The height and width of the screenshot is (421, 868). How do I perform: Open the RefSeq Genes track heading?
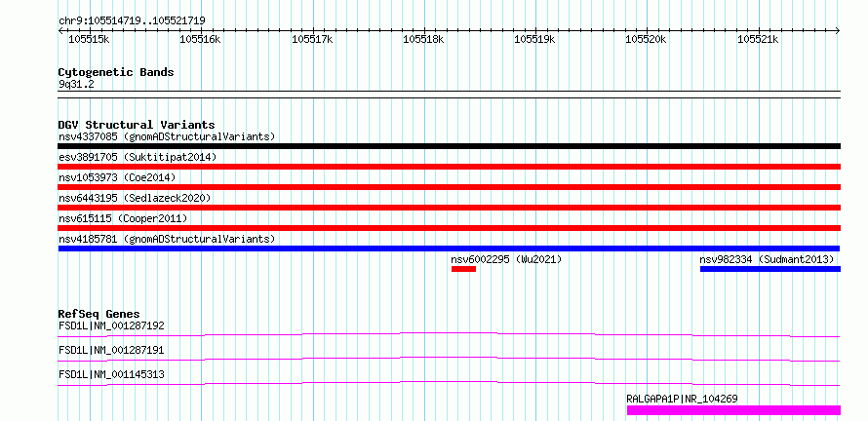click(x=99, y=314)
